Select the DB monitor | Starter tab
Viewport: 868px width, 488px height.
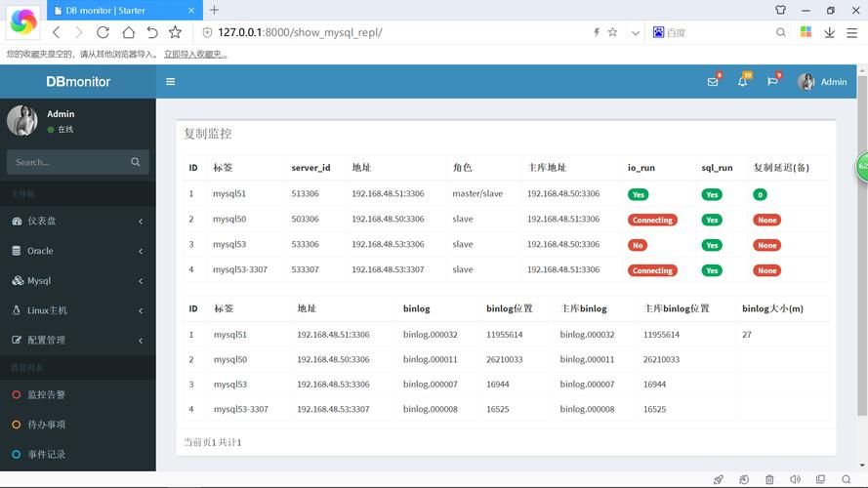(x=125, y=10)
